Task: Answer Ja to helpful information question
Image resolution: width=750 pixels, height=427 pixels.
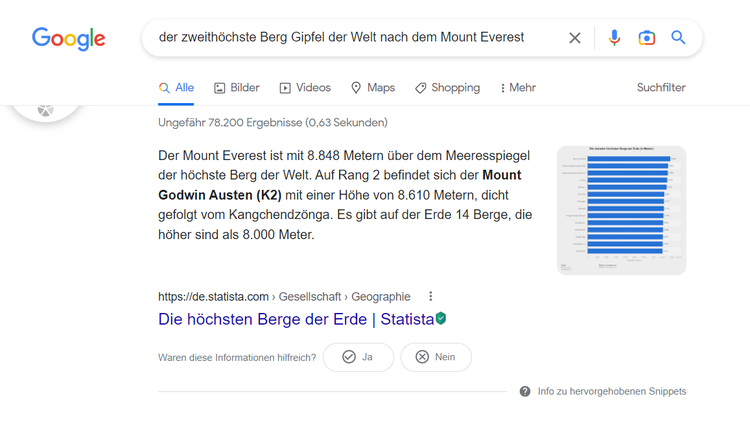Action: (358, 357)
